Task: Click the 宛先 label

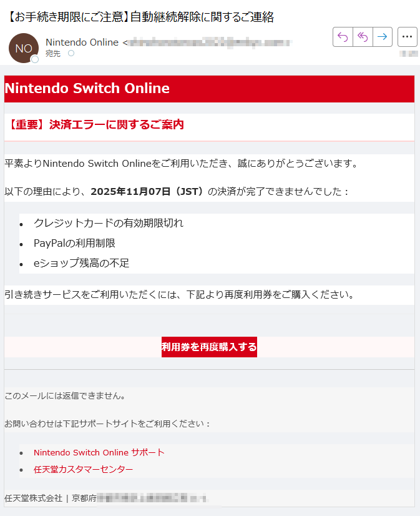Action: pyautogui.click(x=53, y=54)
